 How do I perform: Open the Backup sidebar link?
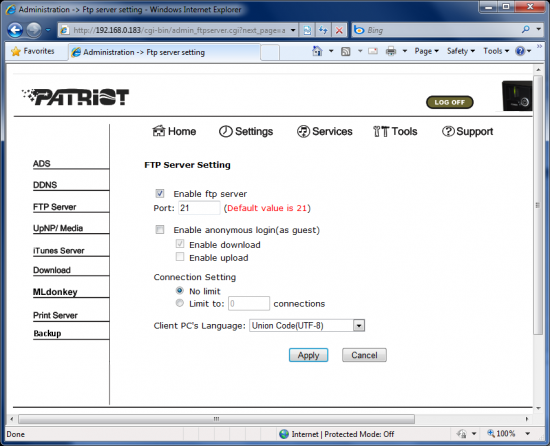pyautogui.click(x=47, y=333)
